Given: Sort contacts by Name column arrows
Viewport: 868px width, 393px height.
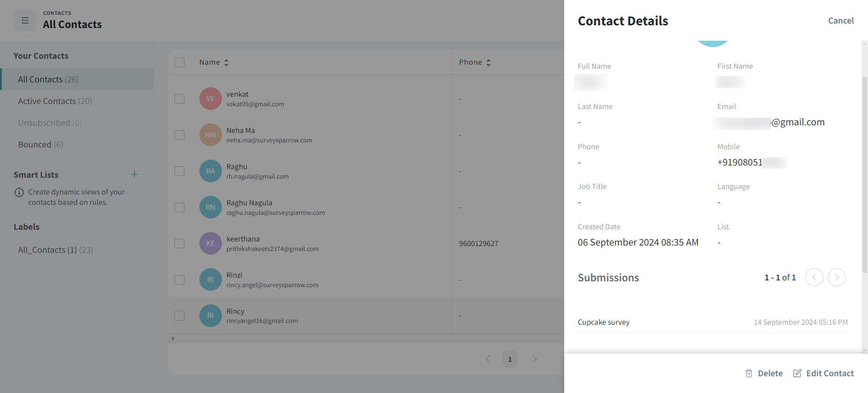Looking at the screenshot, I should point(226,62).
